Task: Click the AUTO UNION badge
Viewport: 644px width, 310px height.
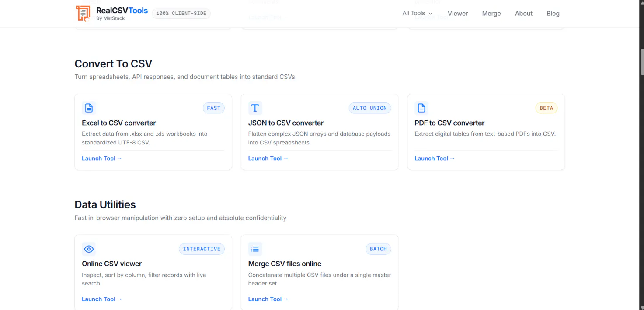Action: click(x=370, y=108)
